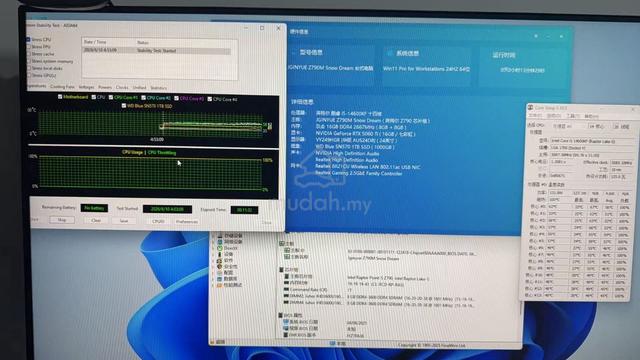Click the 性能测试 benchmark icon in AIDA64 tree
640x360 pixels.
click(x=220, y=285)
